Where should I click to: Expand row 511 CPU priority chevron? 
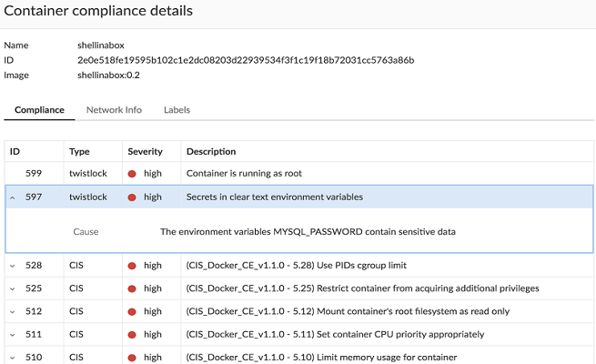(x=12, y=335)
